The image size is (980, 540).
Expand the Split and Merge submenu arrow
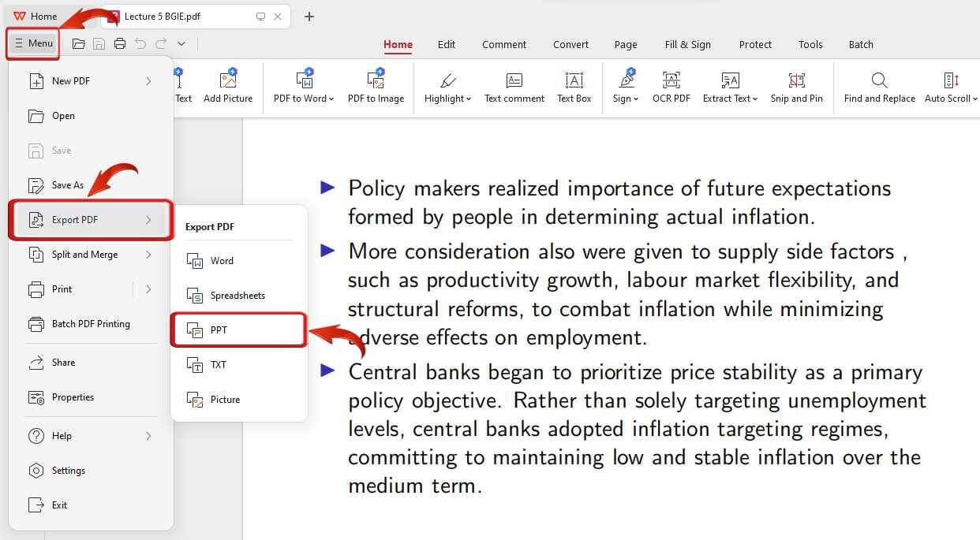(x=148, y=254)
